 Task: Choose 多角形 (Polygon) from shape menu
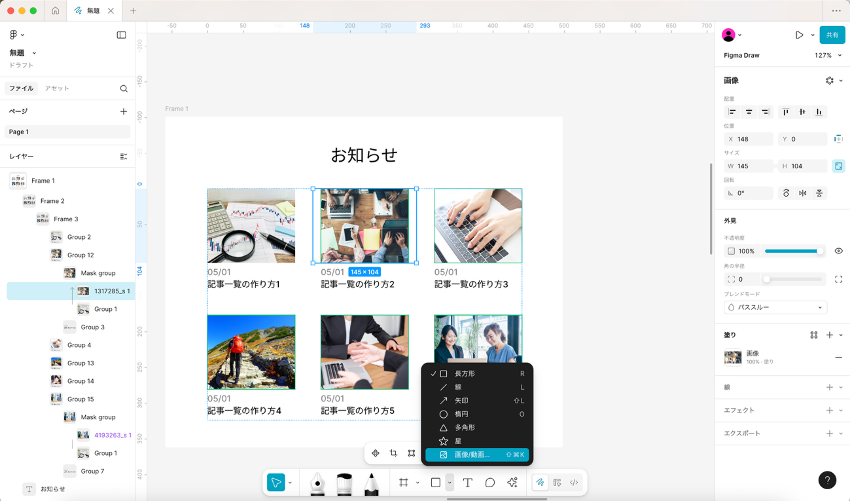coord(478,428)
